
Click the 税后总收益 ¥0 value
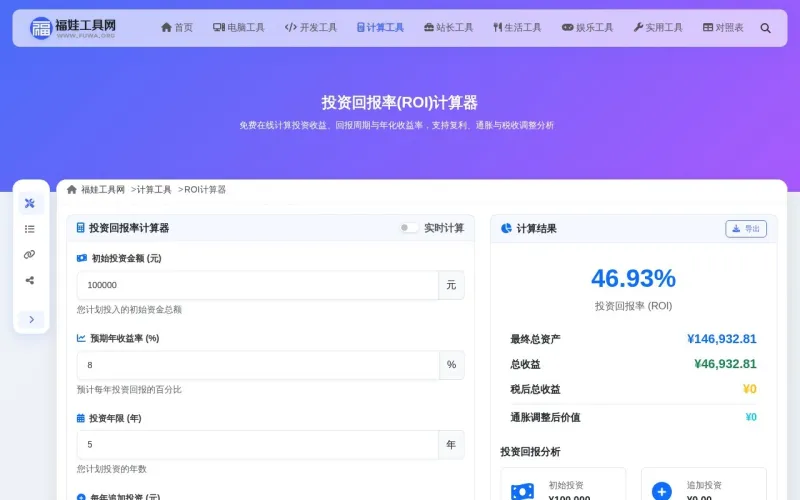pyautogui.click(x=749, y=389)
